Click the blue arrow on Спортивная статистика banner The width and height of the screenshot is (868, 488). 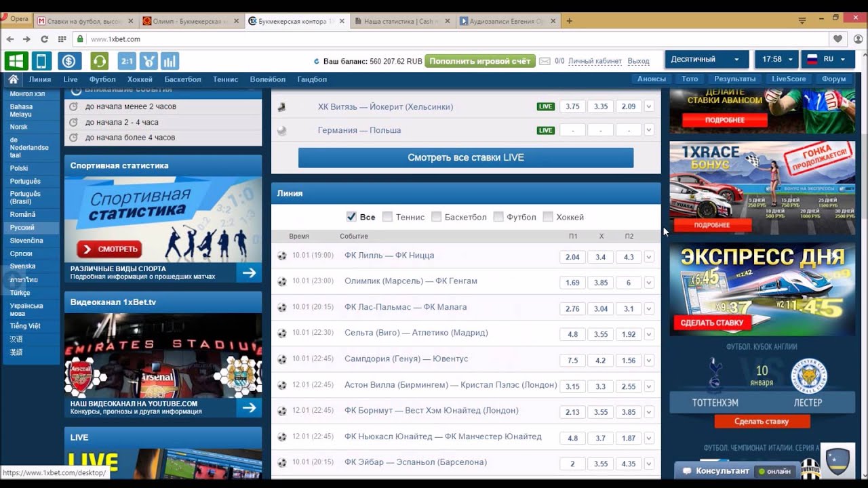coord(249,272)
